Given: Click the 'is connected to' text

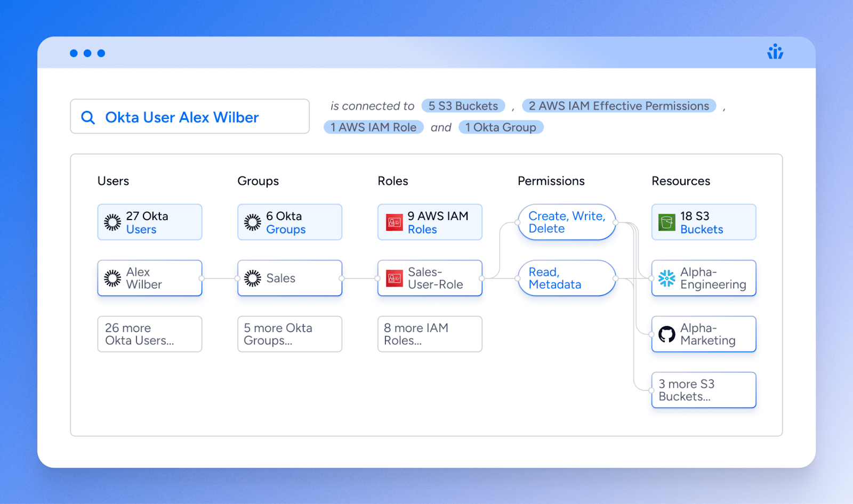Looking at the screenshot, I should point(372,106).
